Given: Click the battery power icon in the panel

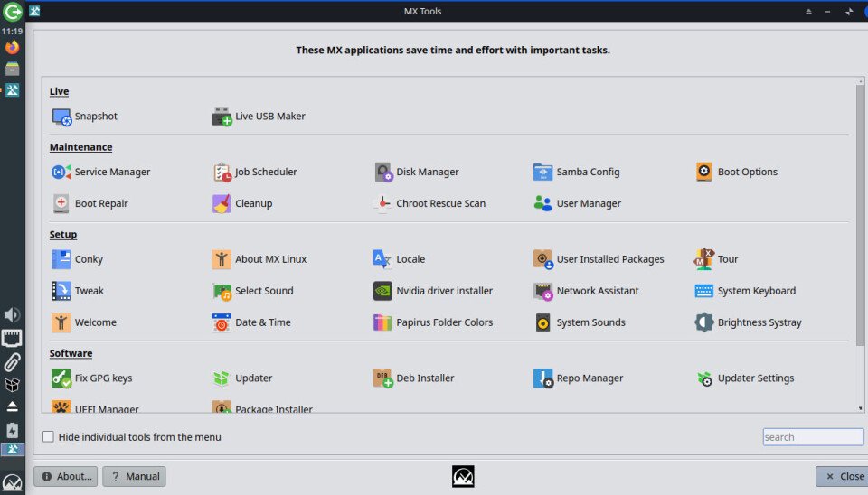Looking at the screenshot, I should pos(12,430).
